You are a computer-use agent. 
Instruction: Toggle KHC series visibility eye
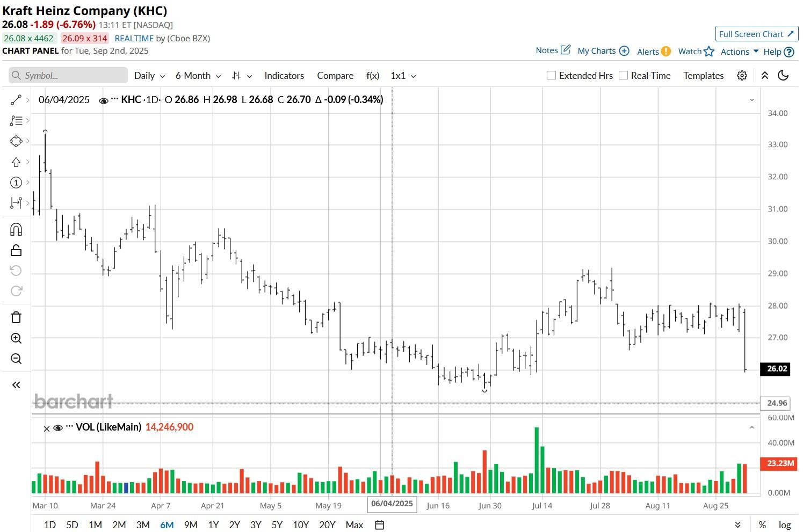pos(104,100)
